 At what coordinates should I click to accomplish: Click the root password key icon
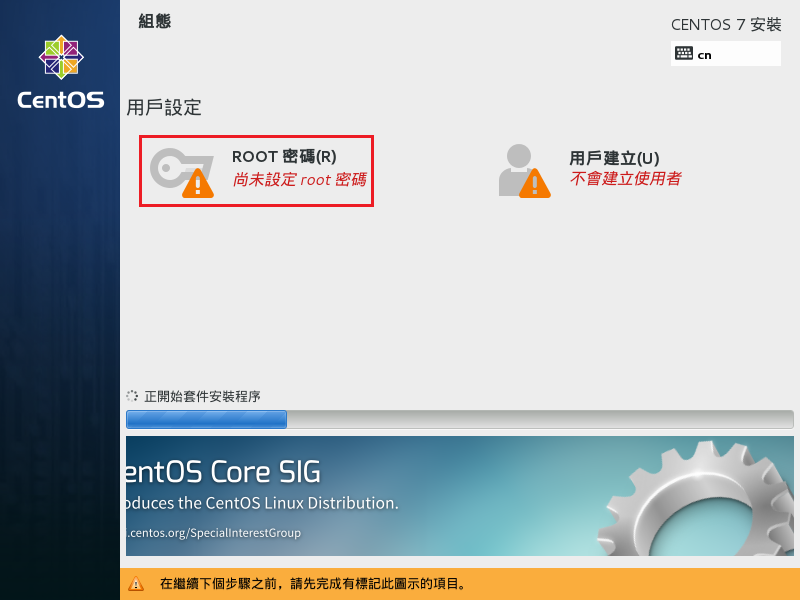click(x=182, y=172)
